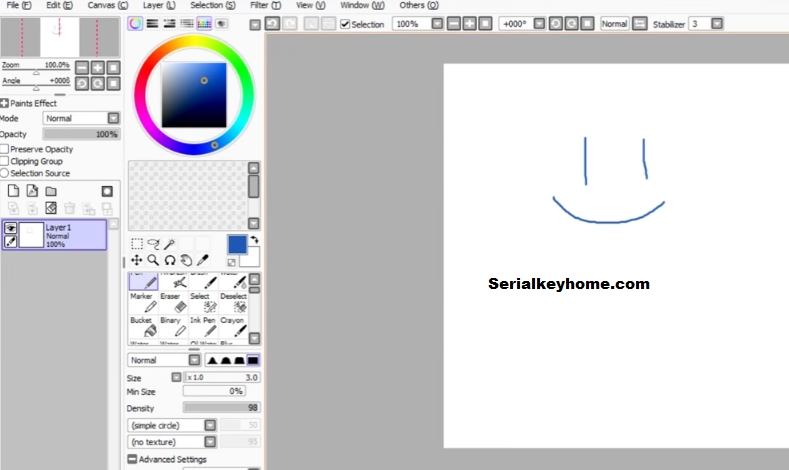Toggle the scratchpad panel icon

[221, 24]
